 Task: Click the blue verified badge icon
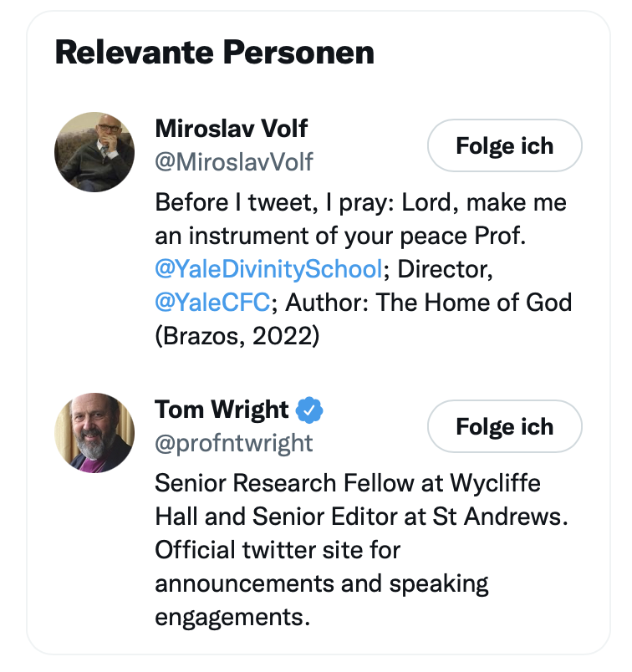pyautogui.click(x=311, y=410)
